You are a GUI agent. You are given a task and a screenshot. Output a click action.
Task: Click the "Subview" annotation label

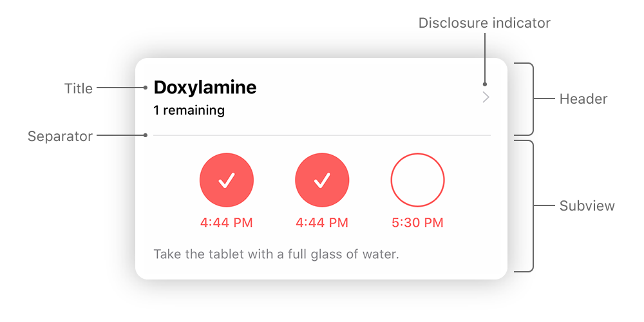(x=587, y=206)
